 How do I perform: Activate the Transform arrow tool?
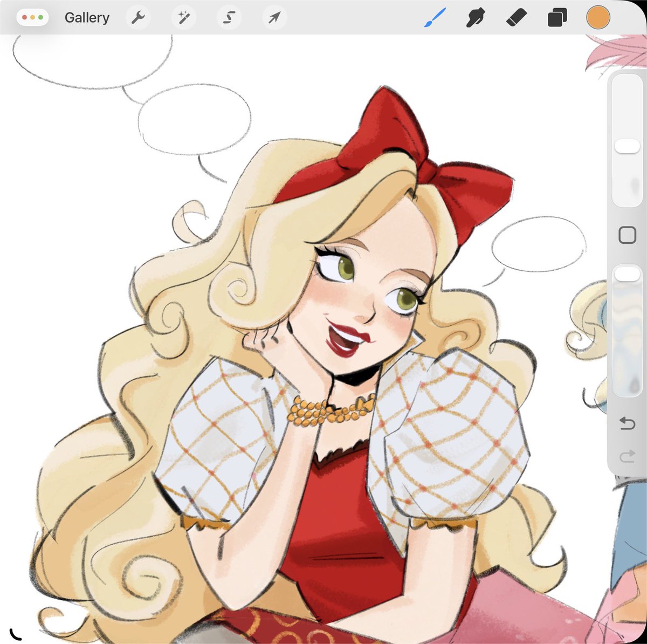[274, 18]
